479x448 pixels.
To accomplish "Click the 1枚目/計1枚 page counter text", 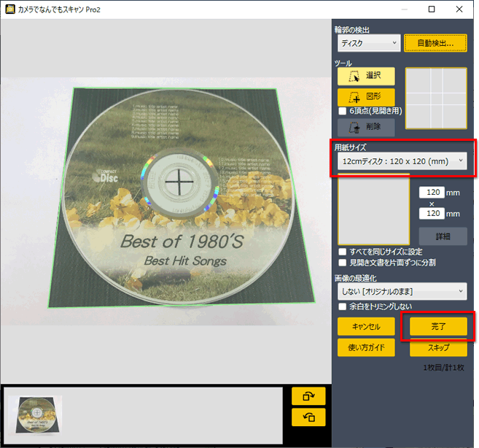I will point(443,368).
